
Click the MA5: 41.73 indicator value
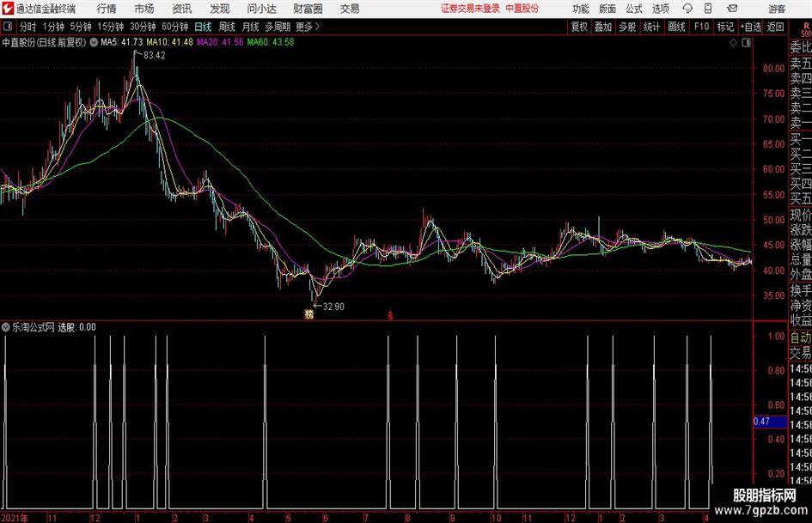[x=122, y=42]
